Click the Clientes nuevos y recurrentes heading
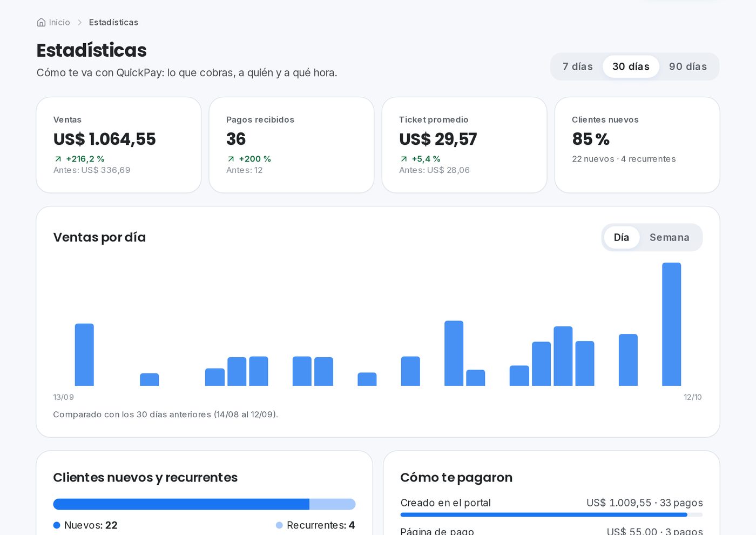The width and height of the screenshot is (756, 535). pyautogui.click(x=145, y=478)
